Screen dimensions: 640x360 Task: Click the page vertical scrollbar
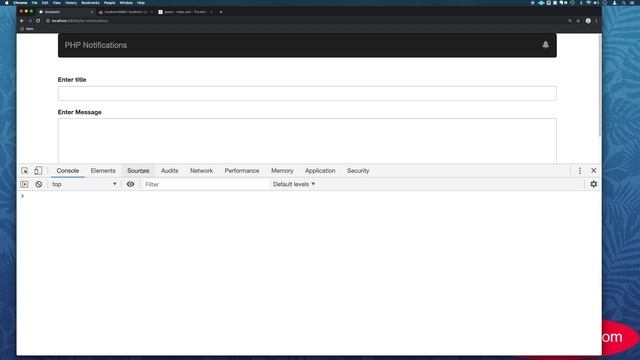point(600,86)
